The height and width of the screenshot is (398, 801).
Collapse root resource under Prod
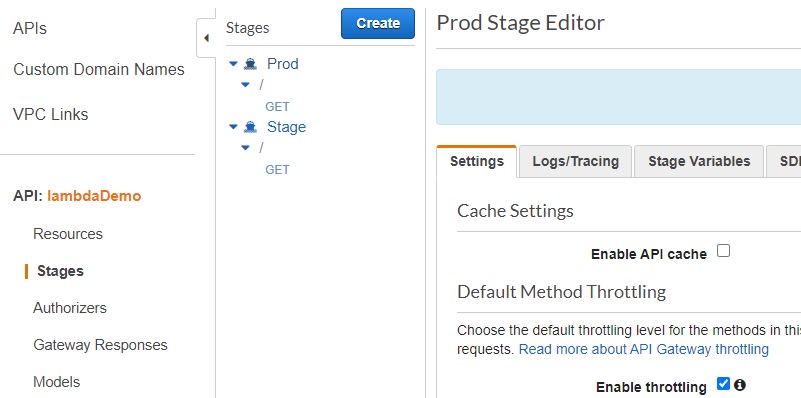point(245,85)
